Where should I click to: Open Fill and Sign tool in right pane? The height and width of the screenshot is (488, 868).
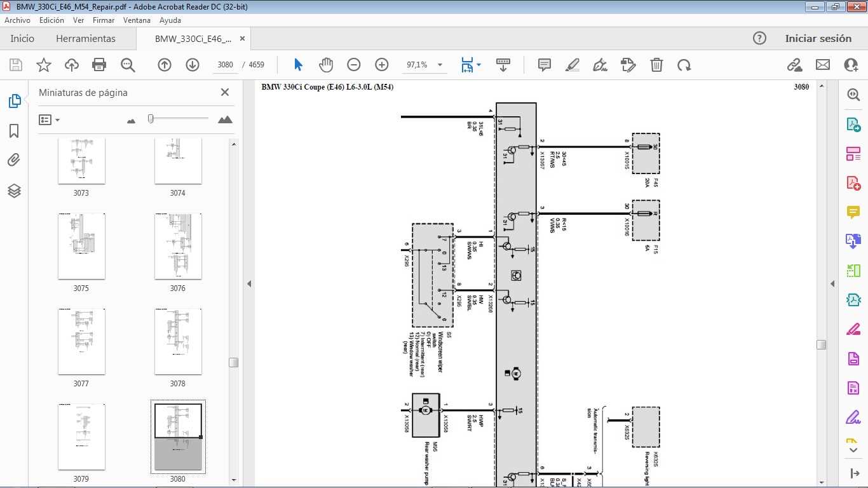pos(853,418)
